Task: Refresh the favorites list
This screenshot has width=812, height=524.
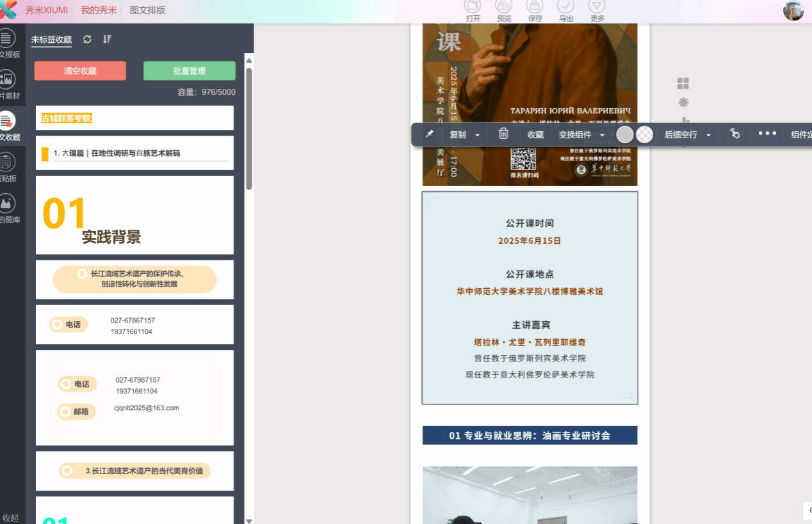Action: pos(87,39)
